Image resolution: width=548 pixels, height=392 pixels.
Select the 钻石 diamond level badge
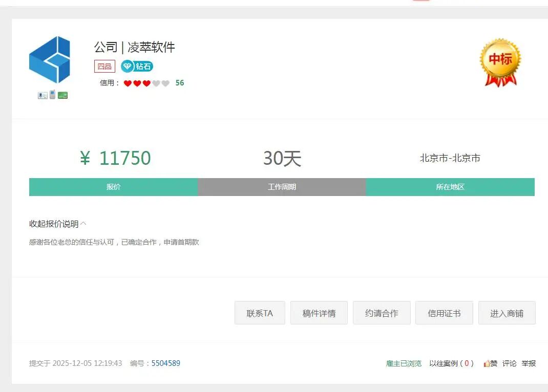tap(137, 66)
